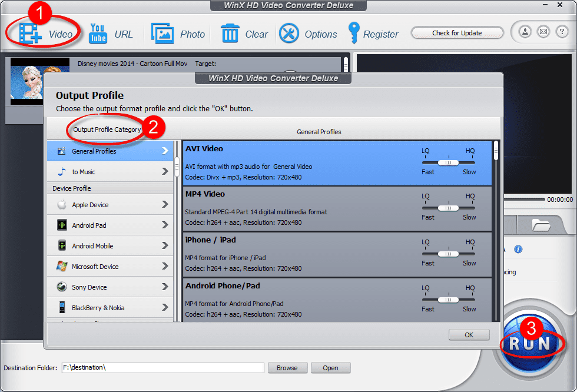This screenshot has height=392, width=577.
Task: Click the profiles list scrollbar handle
Action: 496,151
